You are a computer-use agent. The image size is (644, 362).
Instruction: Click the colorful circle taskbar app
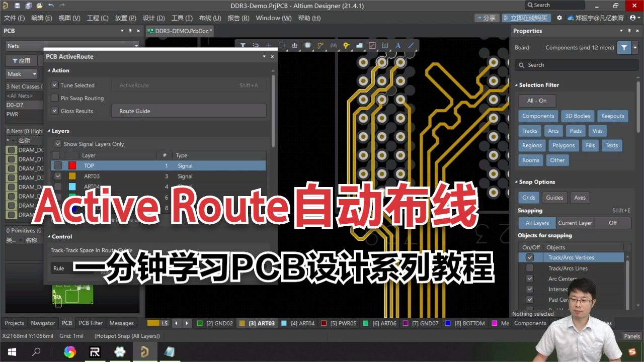[69, 352]
